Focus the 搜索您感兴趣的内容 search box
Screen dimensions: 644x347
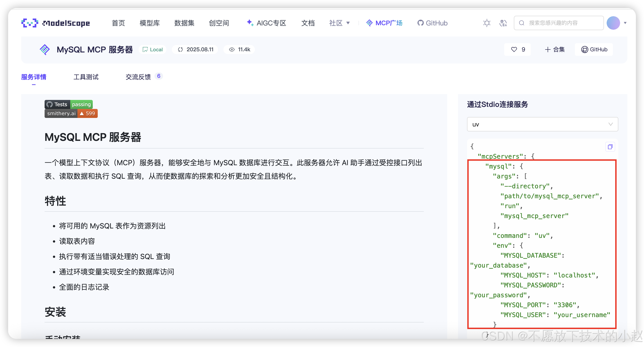(x=558, y=23)
